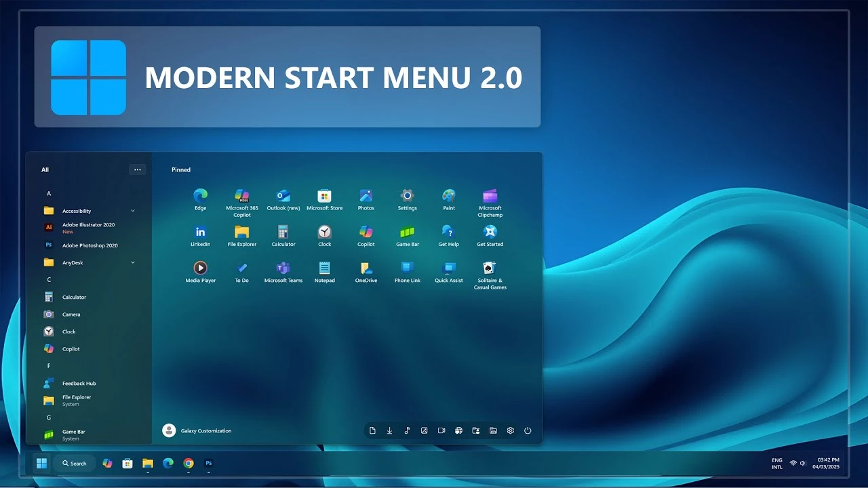Jump to letter G header
Image resolution: width=868 pixels, height=488 pixels.
point(49,418)
